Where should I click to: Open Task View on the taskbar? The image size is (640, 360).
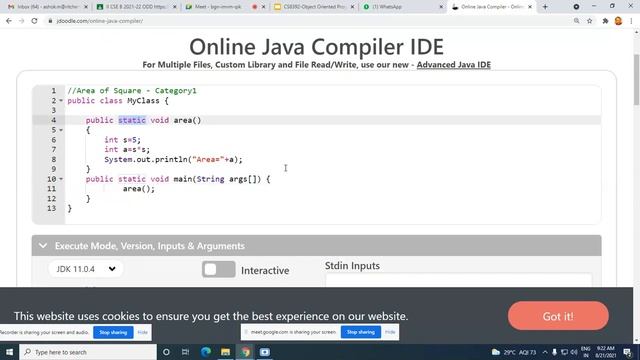click(x=185, y=352)
